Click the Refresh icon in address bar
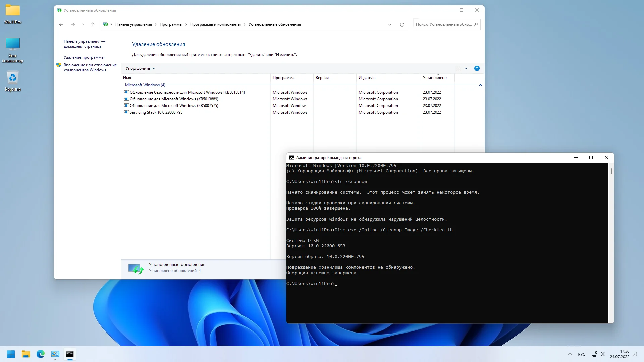 (x=402, y=24)
